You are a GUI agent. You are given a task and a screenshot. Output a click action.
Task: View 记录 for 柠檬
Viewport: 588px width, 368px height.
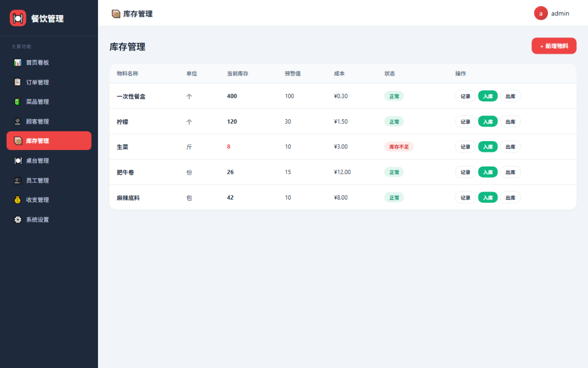[465, 122]
